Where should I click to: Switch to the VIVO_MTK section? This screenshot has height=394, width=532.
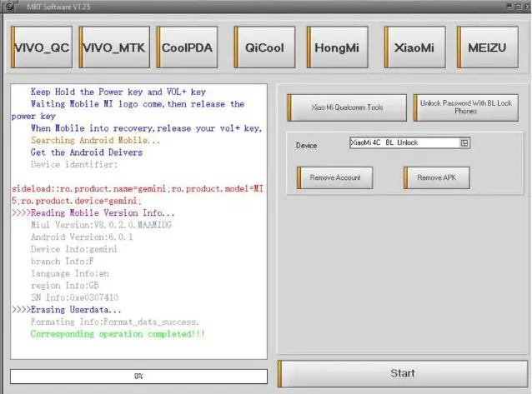point(114,47)
